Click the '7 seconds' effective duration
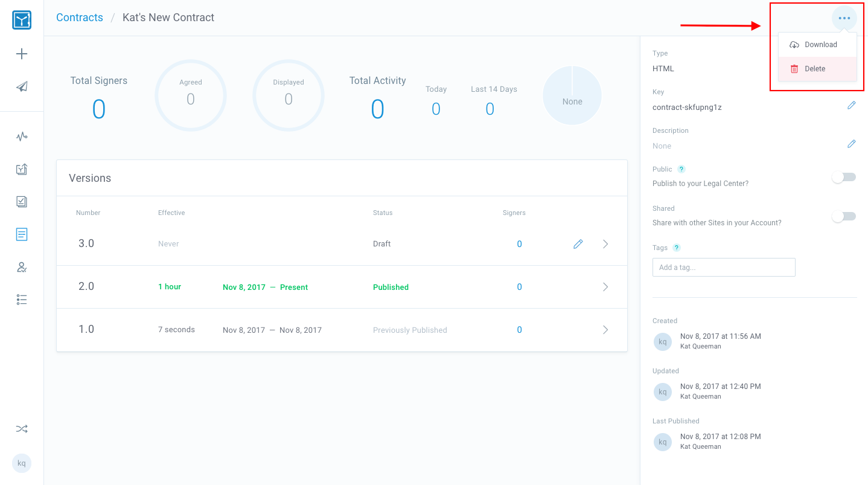The width and height of the screenshot is (868, 485). tap(176, 330)
